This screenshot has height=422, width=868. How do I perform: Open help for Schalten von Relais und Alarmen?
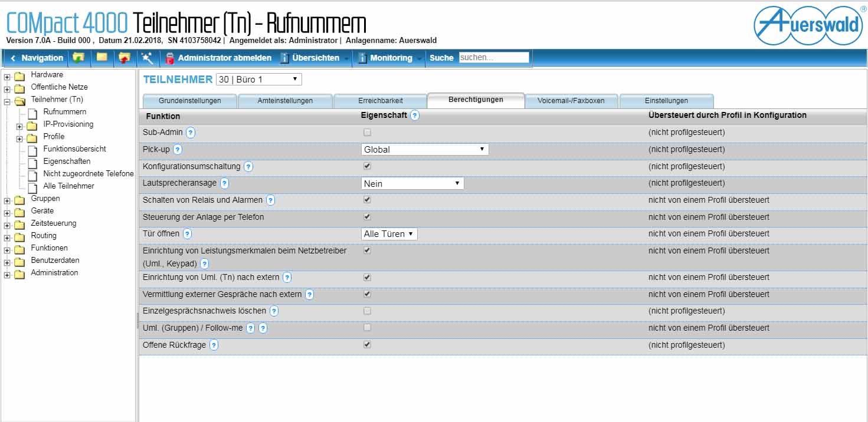(x=270, y=200)
